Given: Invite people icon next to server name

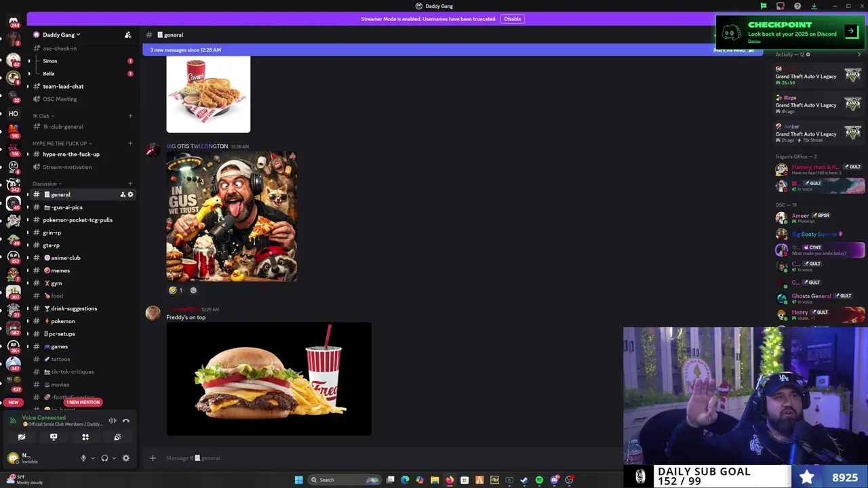Looking at the screenshot, I should (x=127, y=35).
